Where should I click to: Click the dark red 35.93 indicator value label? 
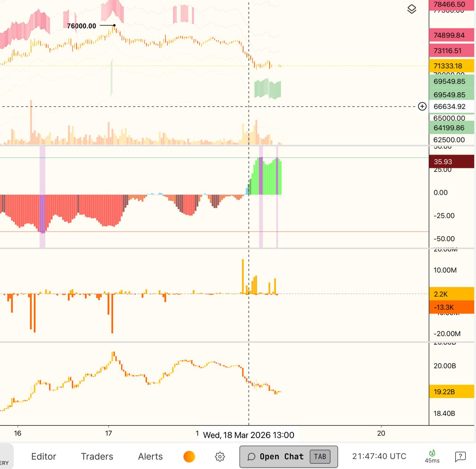[x=451, y=162]
